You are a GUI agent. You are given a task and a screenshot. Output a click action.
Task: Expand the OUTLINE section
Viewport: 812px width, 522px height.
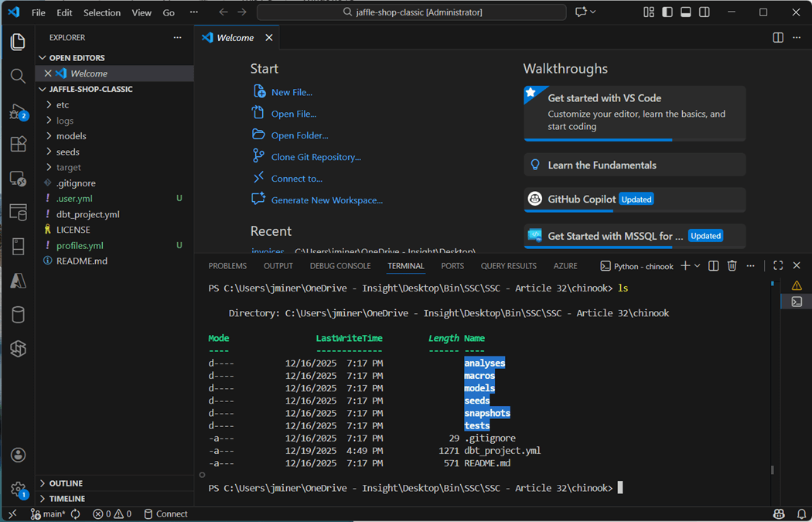(x=66, y=483)
